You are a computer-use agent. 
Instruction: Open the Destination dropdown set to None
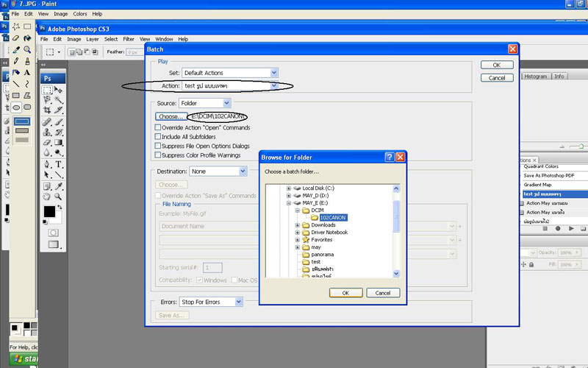point(218,171)
